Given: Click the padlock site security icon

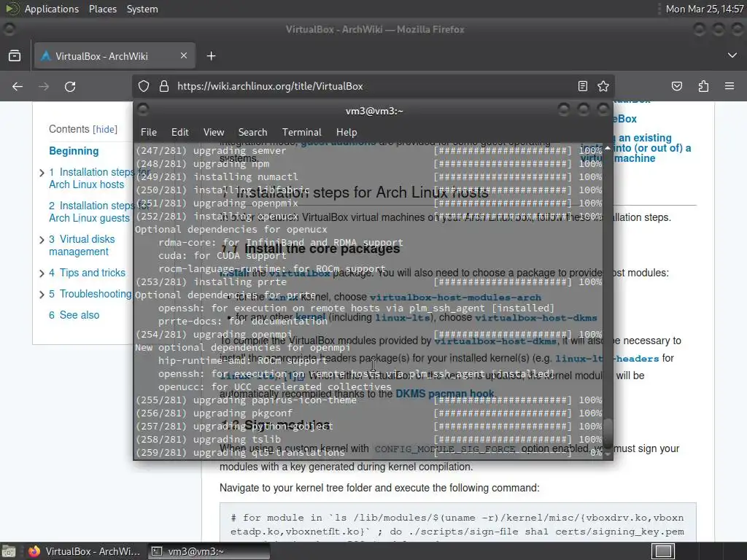Looking at the screenshot, I should [x=164, y=86].
